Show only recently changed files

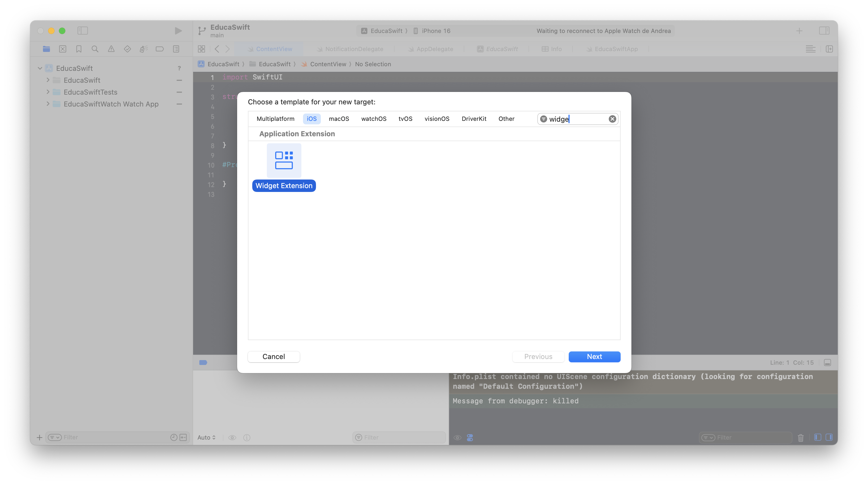click(x=174, y=437)
